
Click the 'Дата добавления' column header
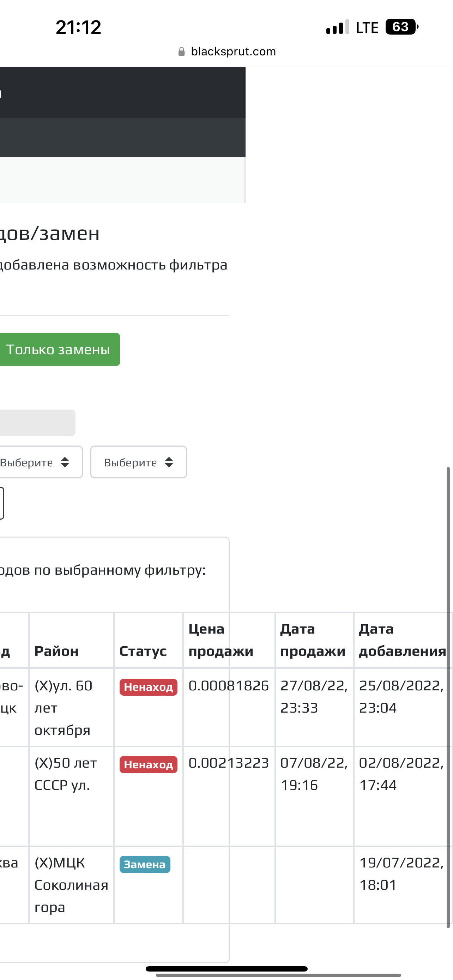coord(403,640)
